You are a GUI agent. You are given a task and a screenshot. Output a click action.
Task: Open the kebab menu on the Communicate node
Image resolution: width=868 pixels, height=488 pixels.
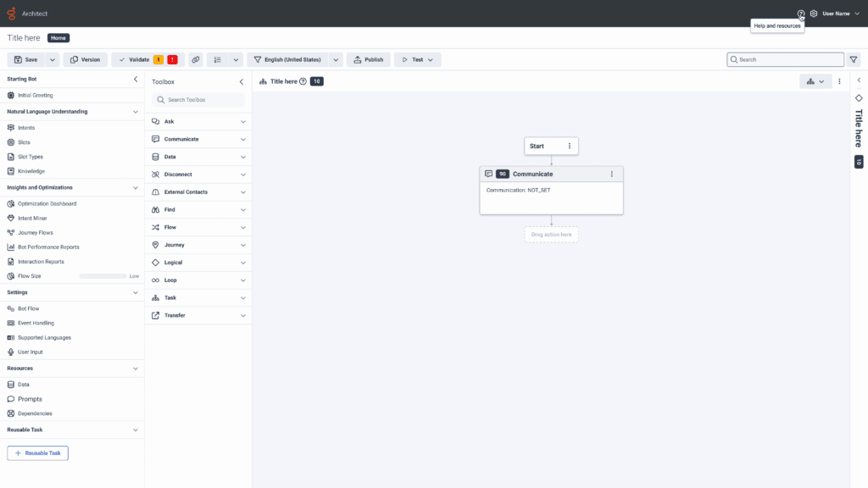pos(613,174)
